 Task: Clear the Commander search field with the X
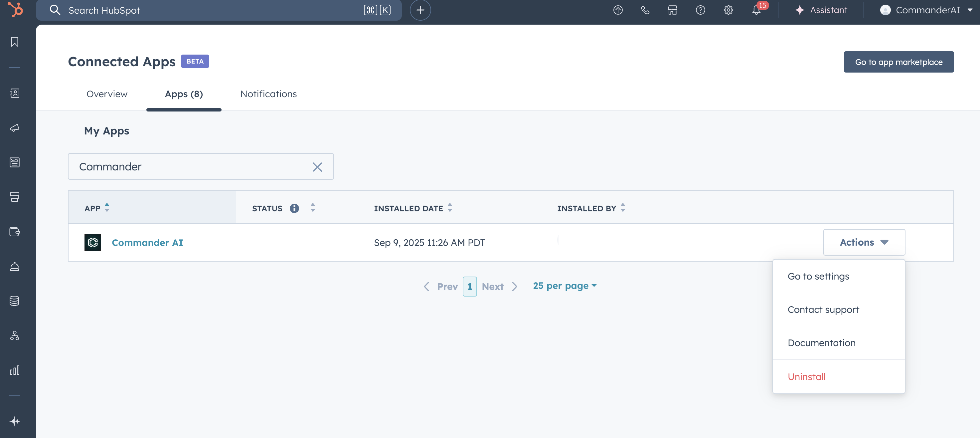coord(318,167)
